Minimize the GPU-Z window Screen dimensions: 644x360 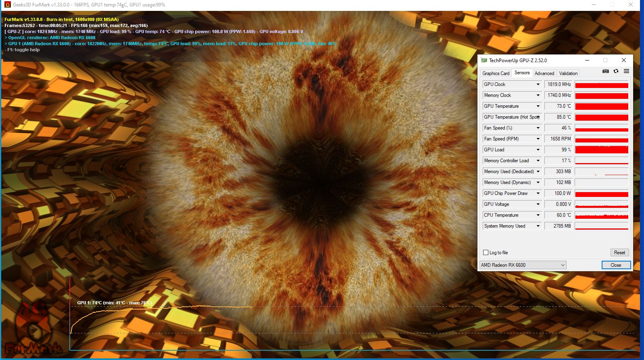[587, 61]
